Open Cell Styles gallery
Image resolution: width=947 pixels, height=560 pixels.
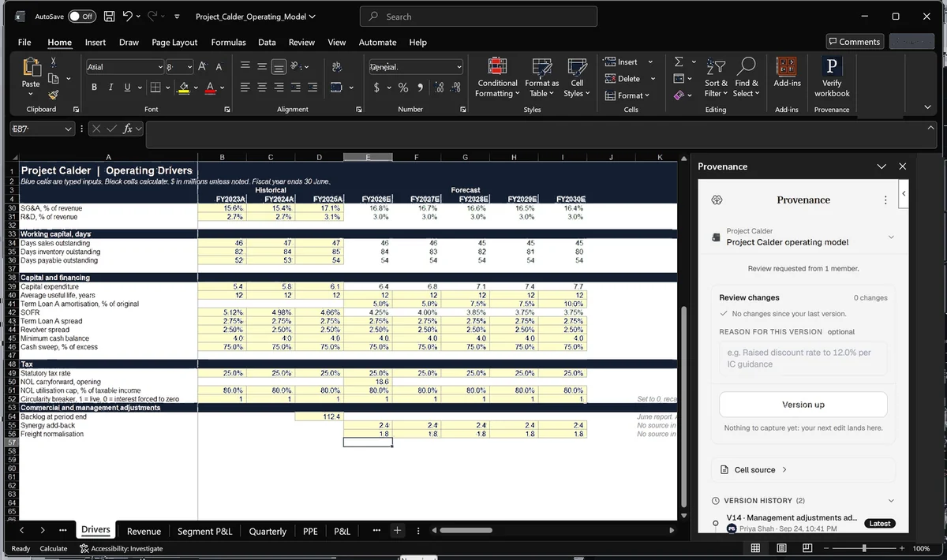pyautogui.click(x=577, y=77)
